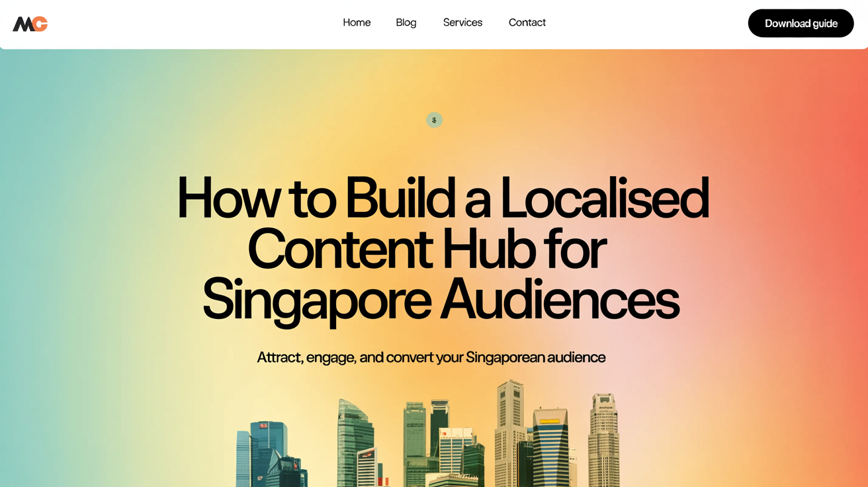Select Contact in the top navigation
This screenshot has width=868, height=487.
click(x=527, y=22)
